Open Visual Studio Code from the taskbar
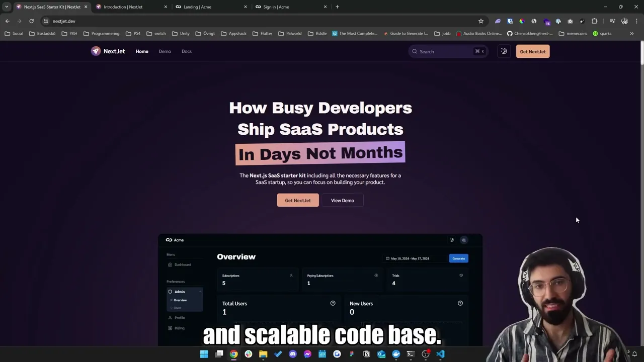 (440, 354)
